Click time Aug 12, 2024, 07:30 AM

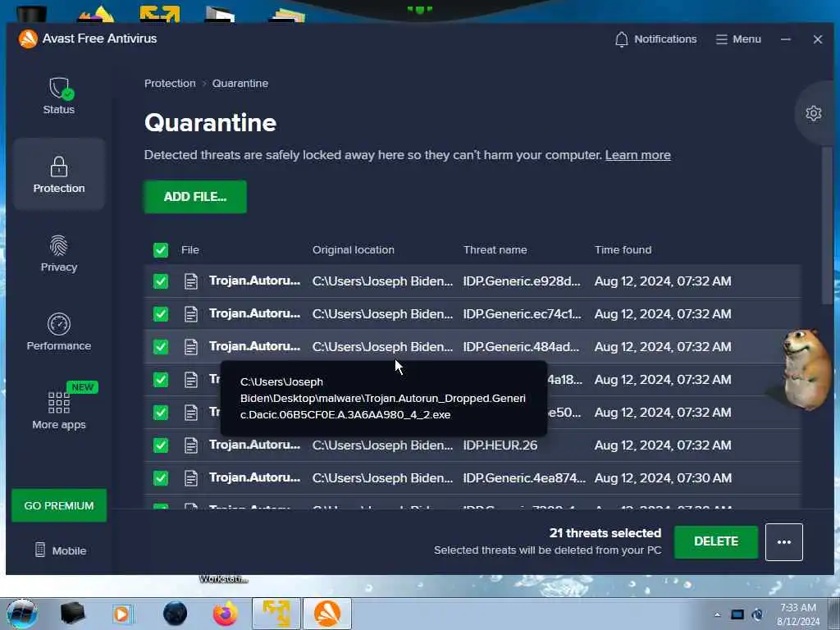pyautogui.click(x=663, y=478)
